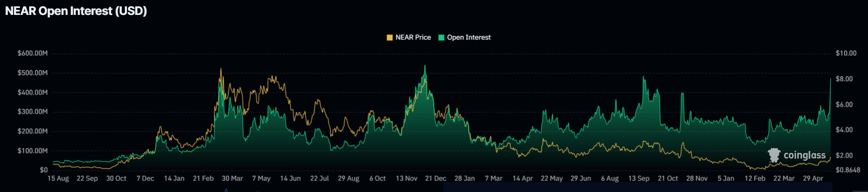
Task: Click the 12 Feb date label
Action: 755,178
